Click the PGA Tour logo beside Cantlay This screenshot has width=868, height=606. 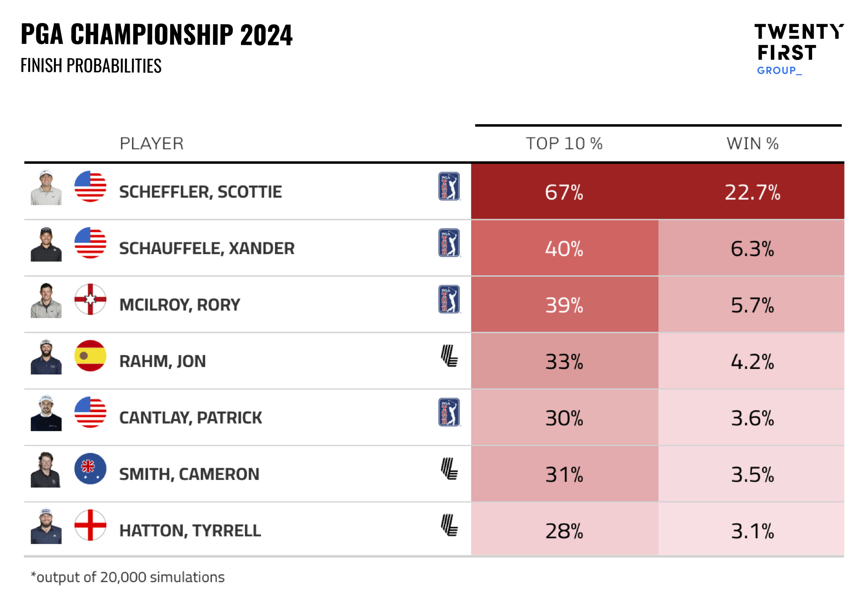tap(449, 412)
